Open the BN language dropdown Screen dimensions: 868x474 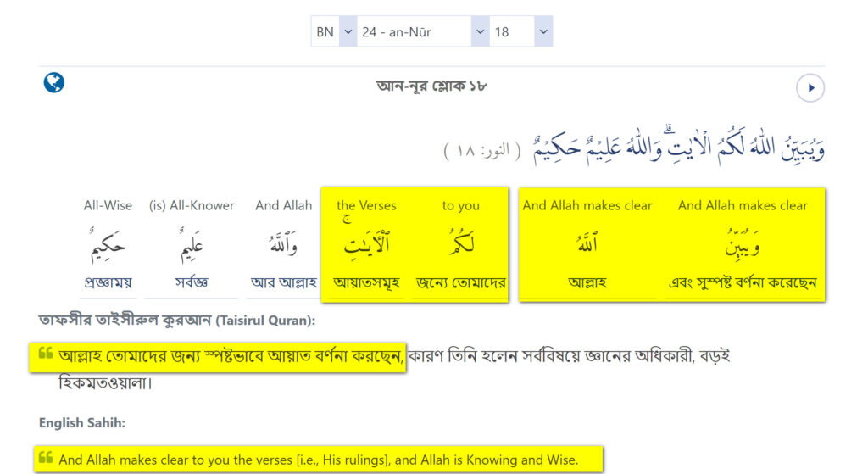coord(335,32)
